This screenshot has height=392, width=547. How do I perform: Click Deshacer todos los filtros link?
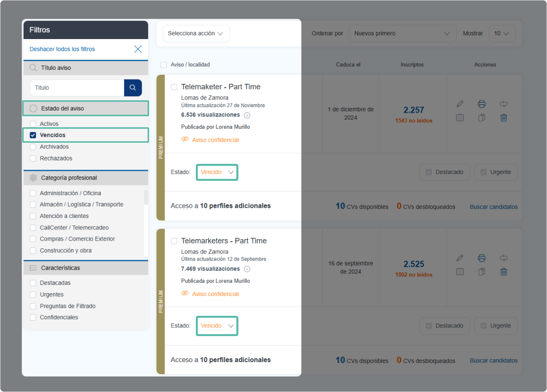click(x=62, y=49)
